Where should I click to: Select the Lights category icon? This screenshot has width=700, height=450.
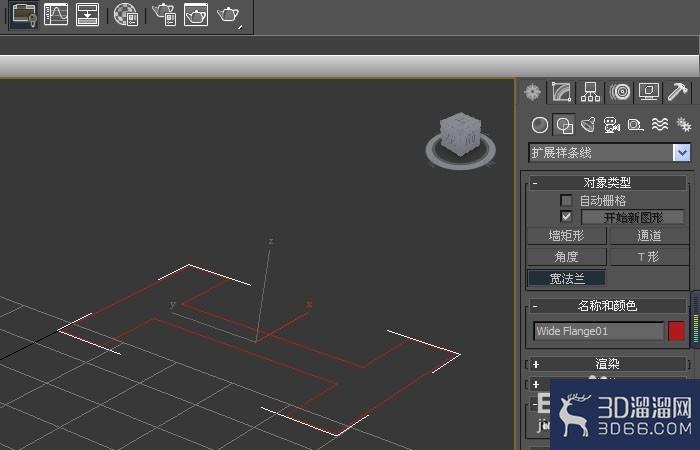pyautogui.click(x=588, y=125)
